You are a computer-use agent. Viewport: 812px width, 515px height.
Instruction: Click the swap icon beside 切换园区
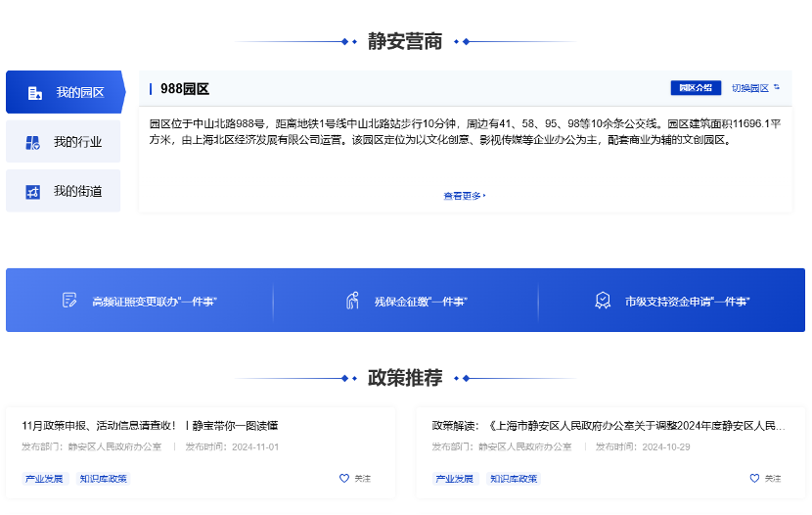tap(777, 88)
